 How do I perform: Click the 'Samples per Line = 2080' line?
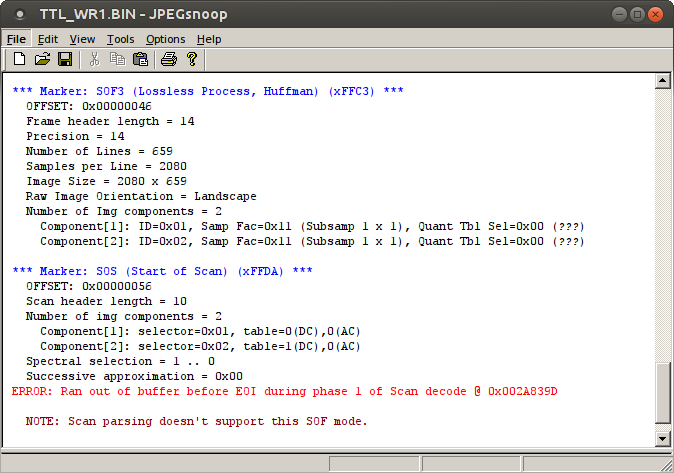click(x=107, y=166)
